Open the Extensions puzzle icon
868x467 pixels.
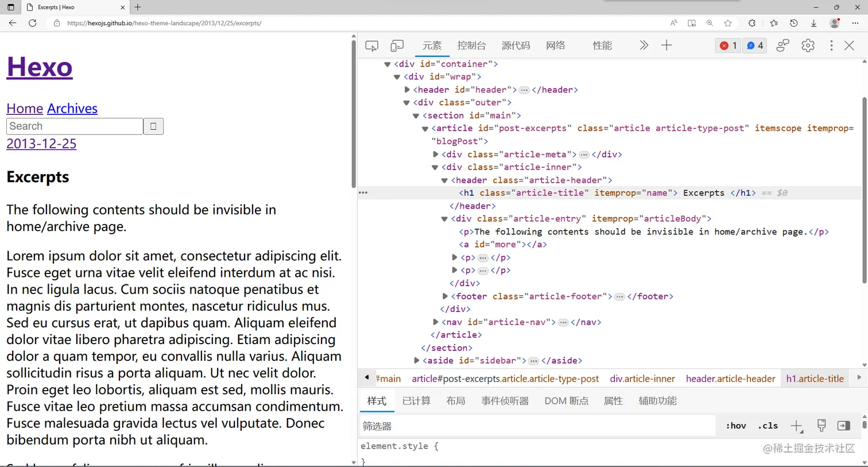pyautogui.click(x=752, y=23)
